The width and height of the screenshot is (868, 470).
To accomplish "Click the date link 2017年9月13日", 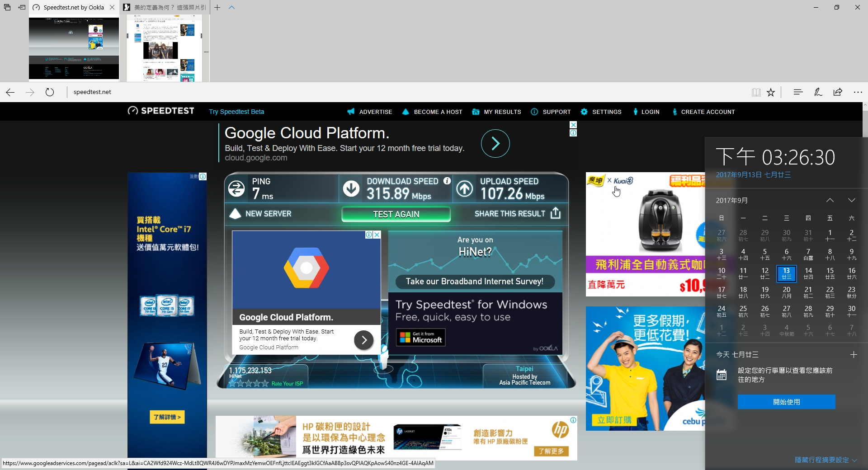I will [x=753, y=175].
